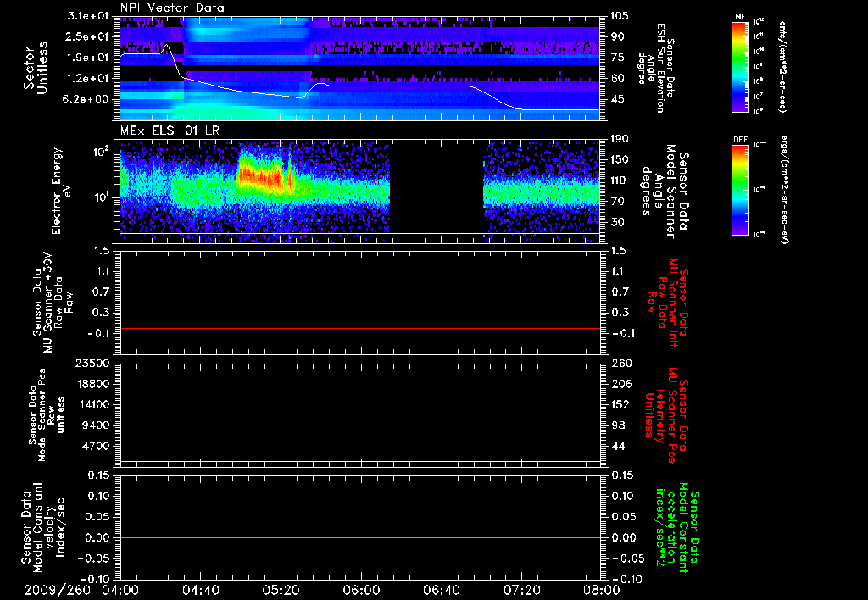Click the green trace in the velocity panel

coord(359,537)
